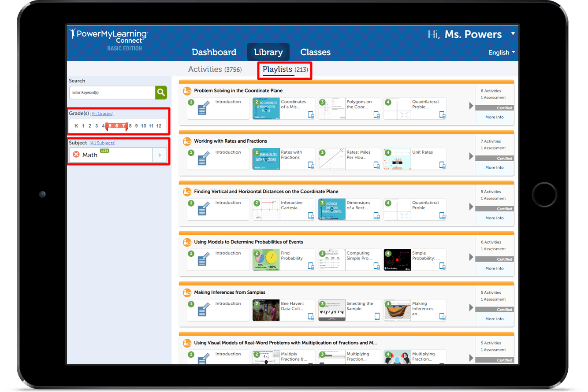588x392 pixels.
Task: Click the next arrow of the Making Inferences from Samples playlist
Action: tap(471, 307)
